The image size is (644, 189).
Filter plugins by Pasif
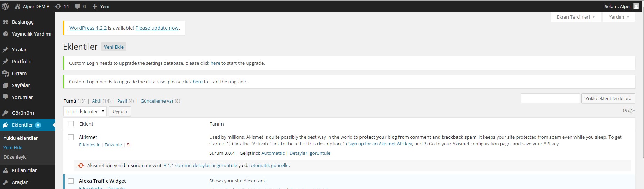[x=122, y=101]
